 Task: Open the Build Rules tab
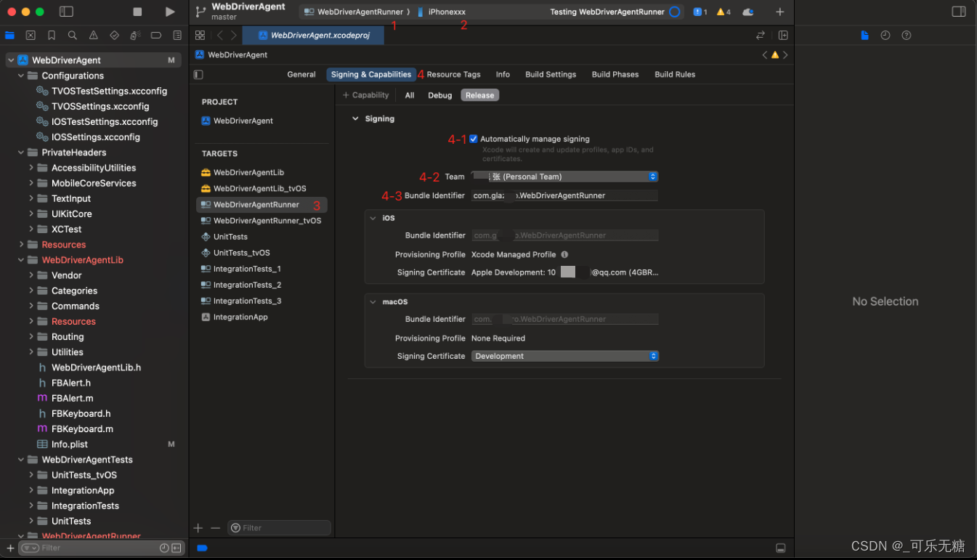(675, 74)
